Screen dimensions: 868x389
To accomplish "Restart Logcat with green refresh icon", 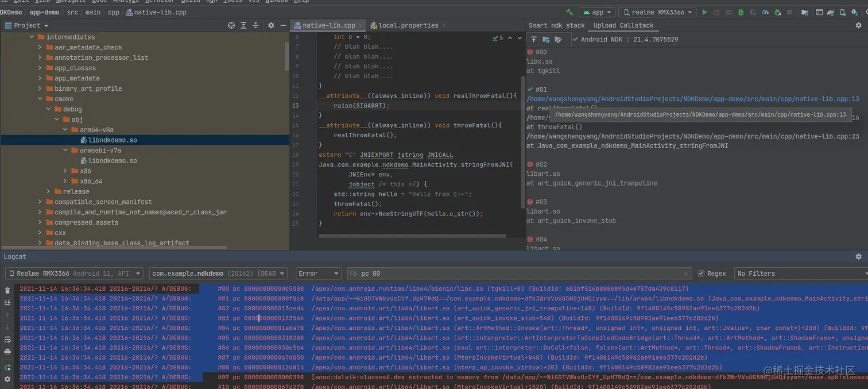I will [x=7, y=367].
